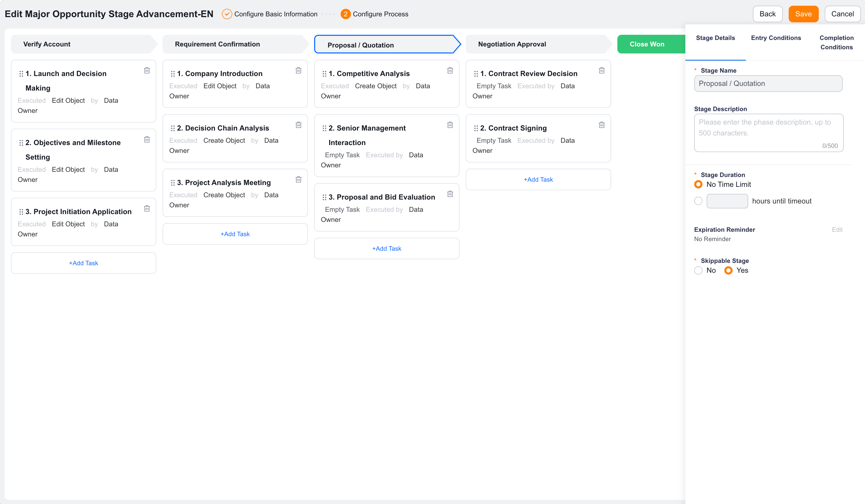Edit the Expiration Reminder
This screenshot has height=504, width=865.
(x=837, y=229)
